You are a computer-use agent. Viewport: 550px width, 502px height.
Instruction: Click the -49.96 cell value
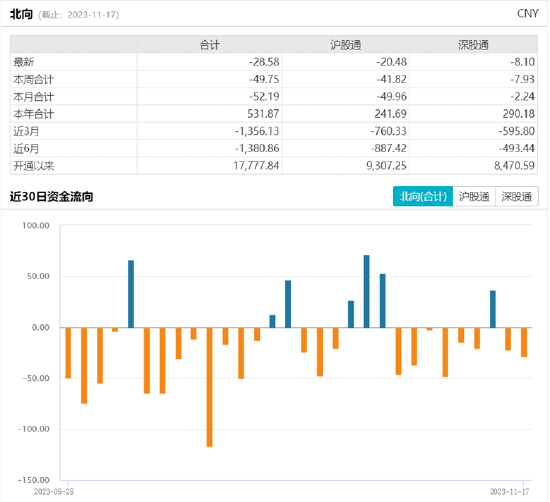[x=391, y=96]
